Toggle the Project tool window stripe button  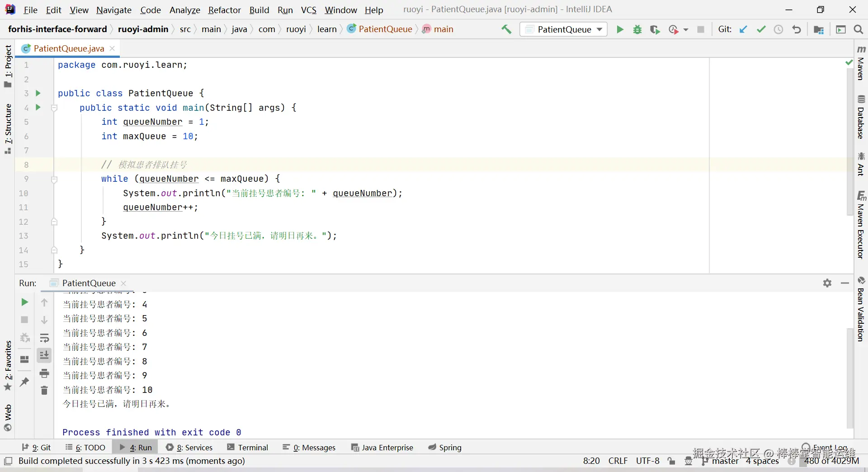[x=8, y=66]
